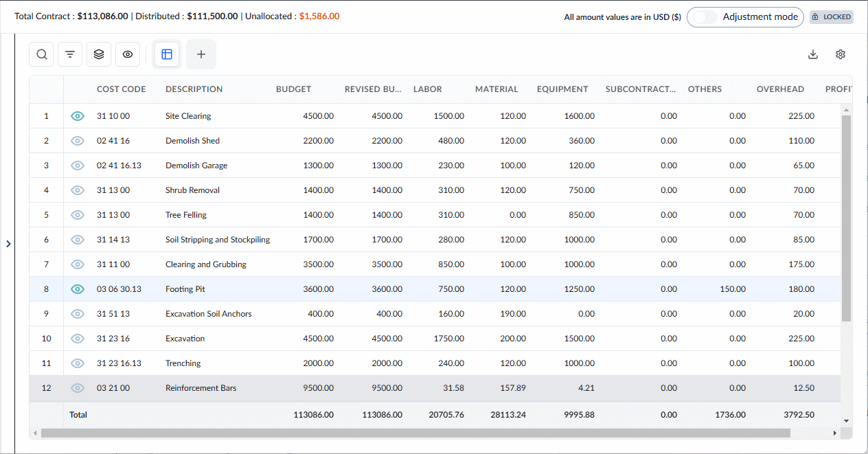
Task: Open the search tool in the toolbar
Action: (x=42, y=54)
